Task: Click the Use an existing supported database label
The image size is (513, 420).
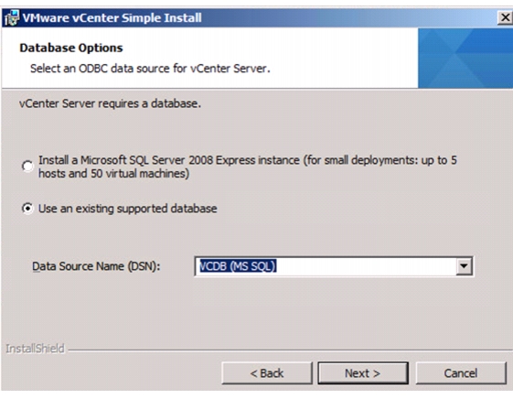Action: coord(128,209)
